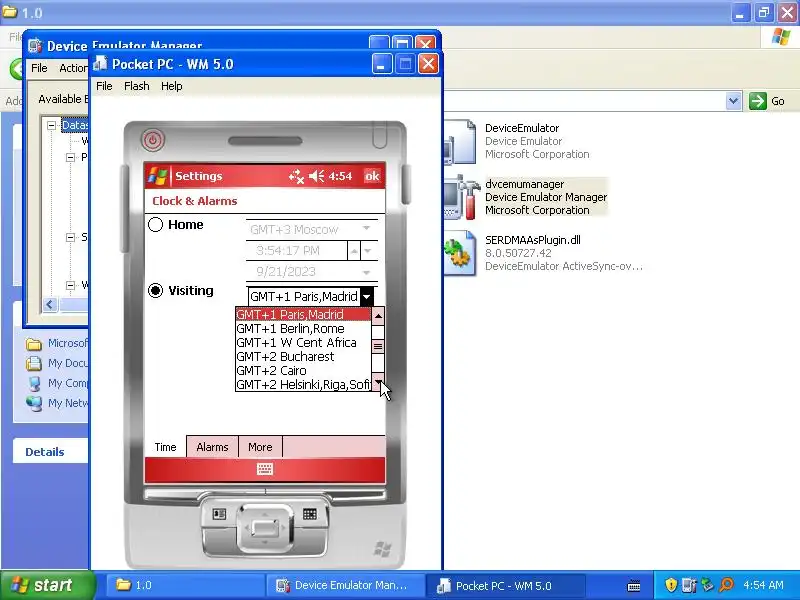Open the Flash menu
Viewport: 800px width, 600px height.
tap(137, 86)
